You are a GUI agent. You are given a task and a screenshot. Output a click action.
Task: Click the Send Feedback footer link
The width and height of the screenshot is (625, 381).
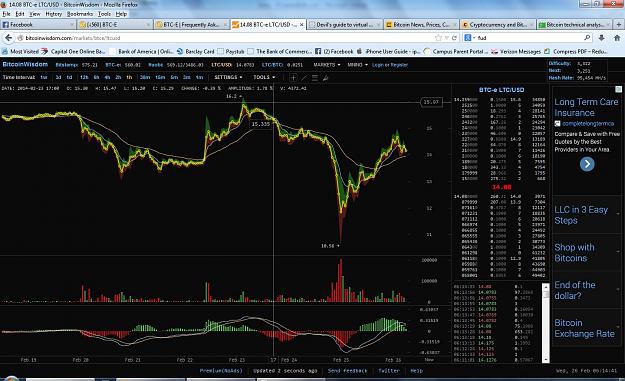click(347, 371)
